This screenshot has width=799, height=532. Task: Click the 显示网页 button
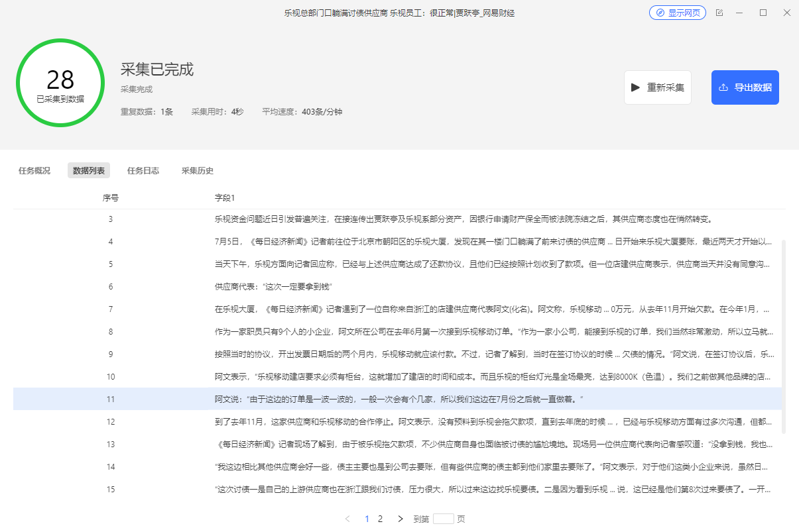tap(677, 13)
